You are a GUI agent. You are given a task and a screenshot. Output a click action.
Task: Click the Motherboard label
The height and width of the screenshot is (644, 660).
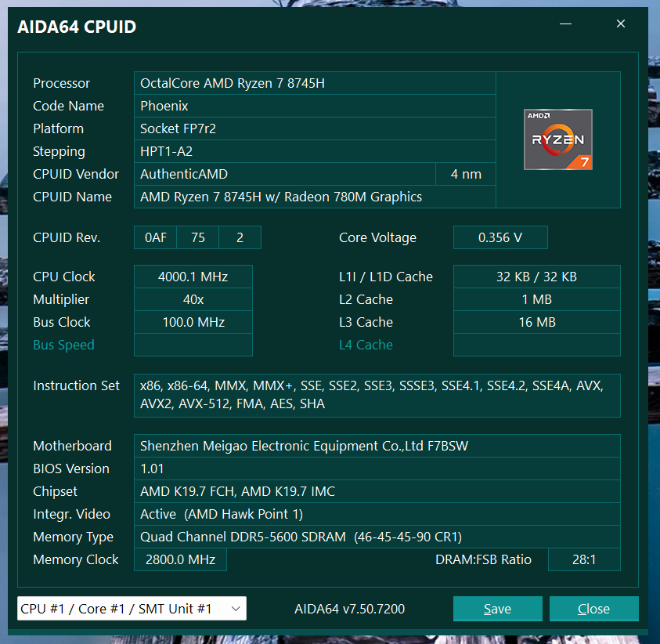click(72, 446)
